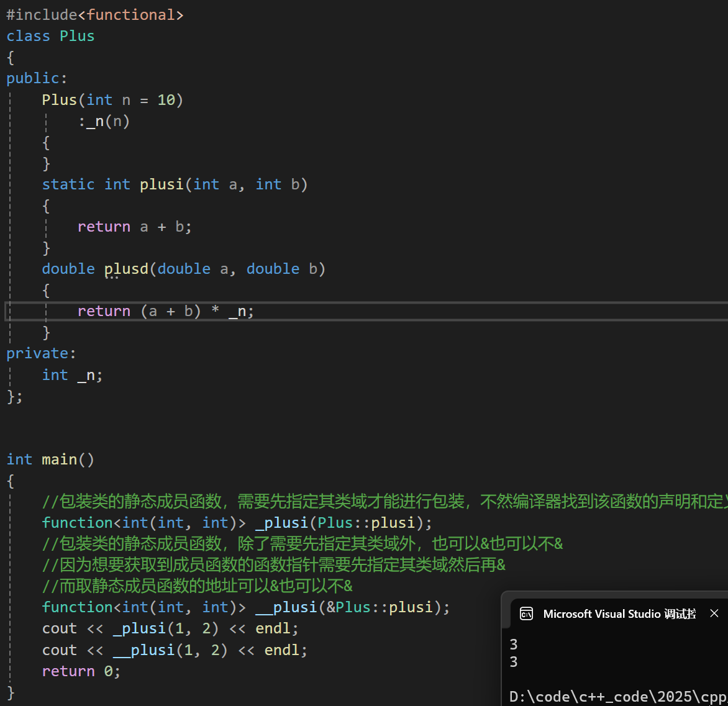The width and height of the screenshot is (728, 706).
Task: Click 'return (a + b) * _n;' line
Action: [165, 311]
